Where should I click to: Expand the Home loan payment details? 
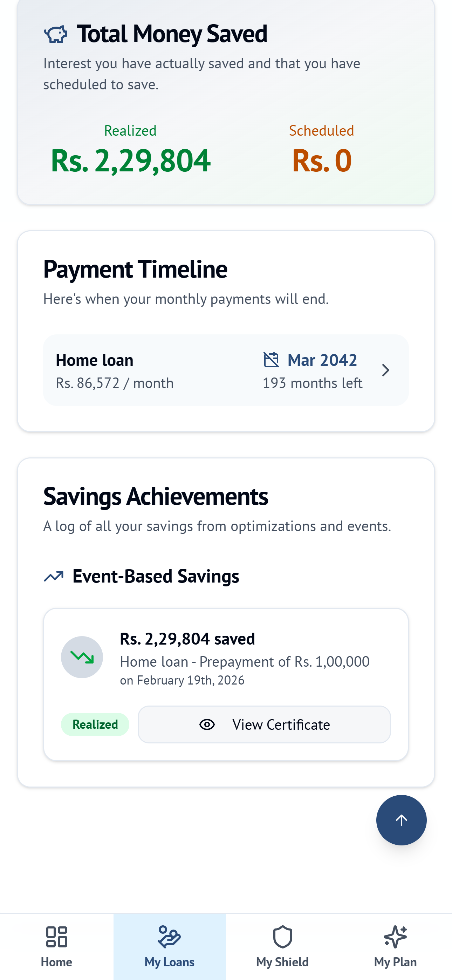point(226,370)
